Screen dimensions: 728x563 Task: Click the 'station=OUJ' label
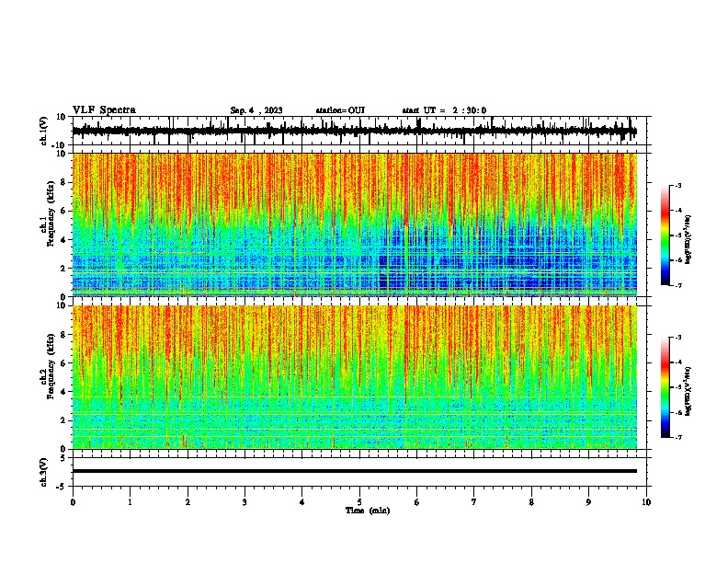pos(340,110)
